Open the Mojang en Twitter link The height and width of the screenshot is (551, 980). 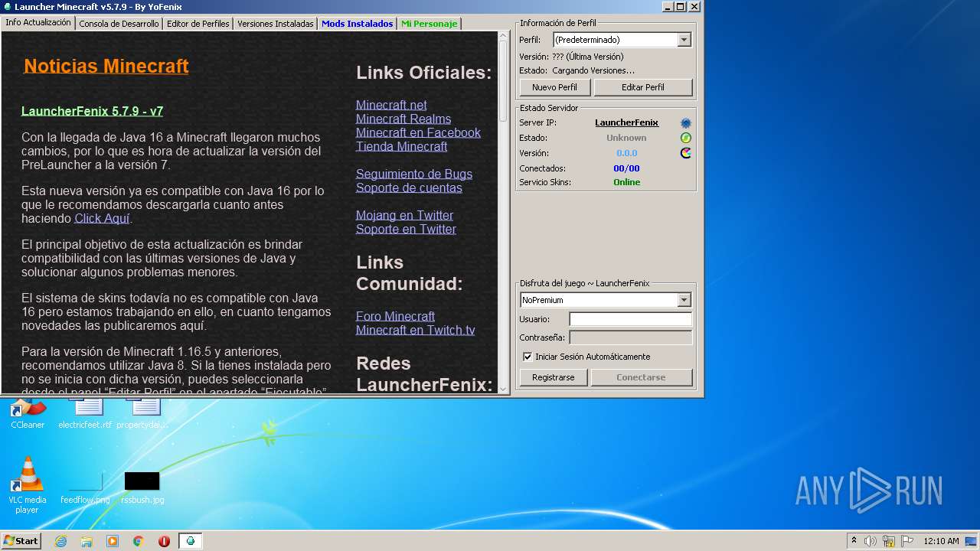click(x=404, y=215)
